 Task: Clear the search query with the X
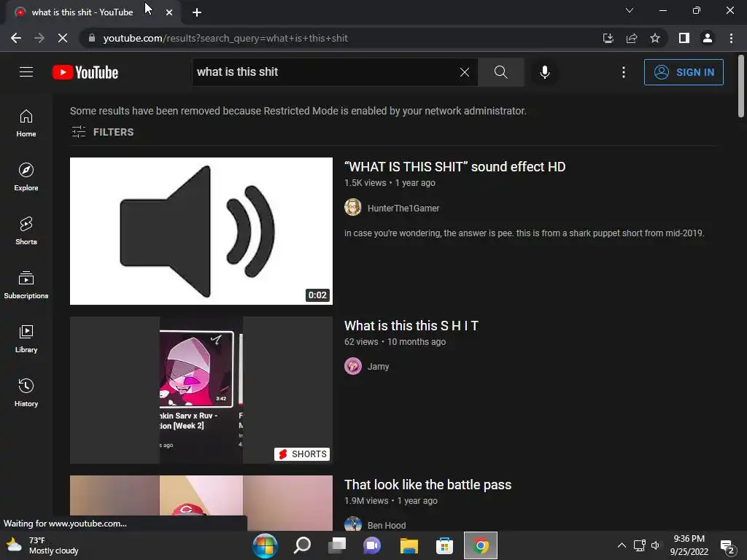pyautogui.click(x=465, y=72)
